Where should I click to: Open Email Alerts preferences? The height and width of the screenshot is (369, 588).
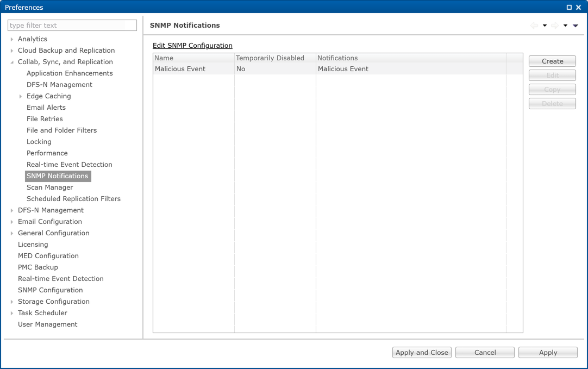coord(46,108)
